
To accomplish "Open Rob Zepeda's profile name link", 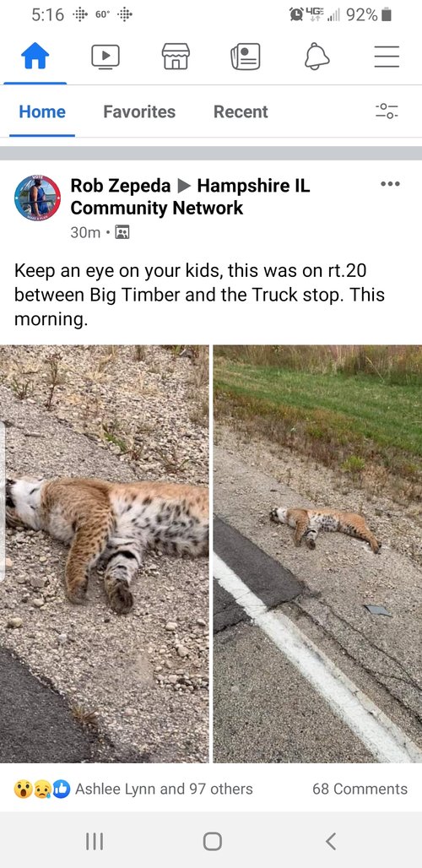I will coord(121,186).
